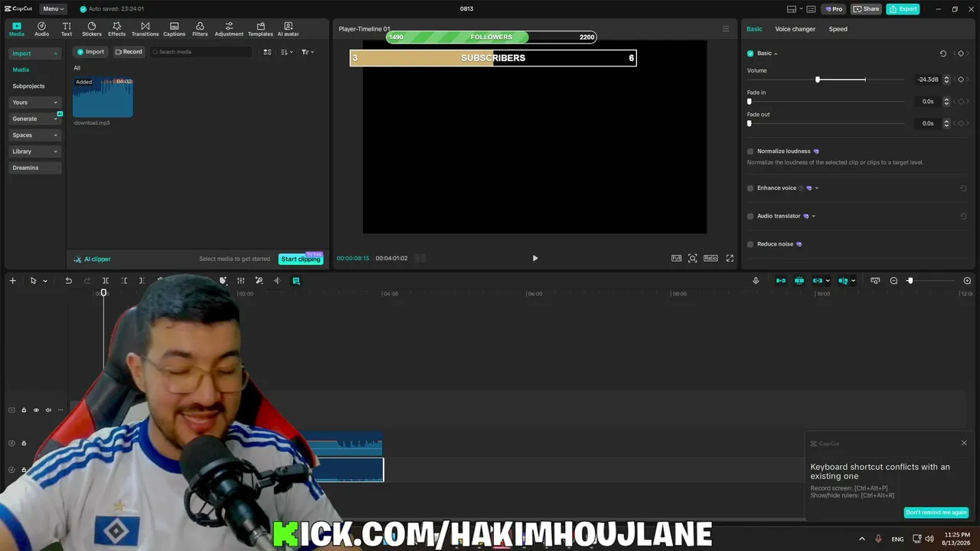This screenshot has height=551, width=980.
Task: Expand the Import section in sidebar
Action: click(x=35, y=54)
